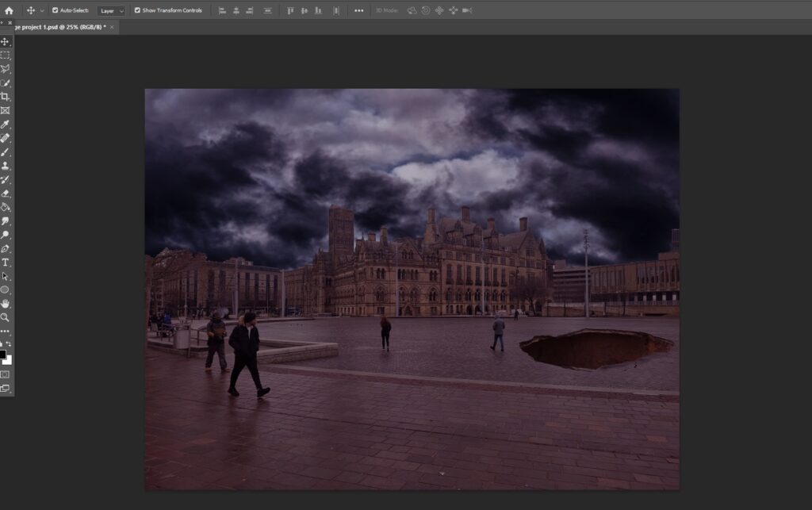Select the Zoom magnifier tool
This screenshot has height=510, width=812.
[5, 316]
